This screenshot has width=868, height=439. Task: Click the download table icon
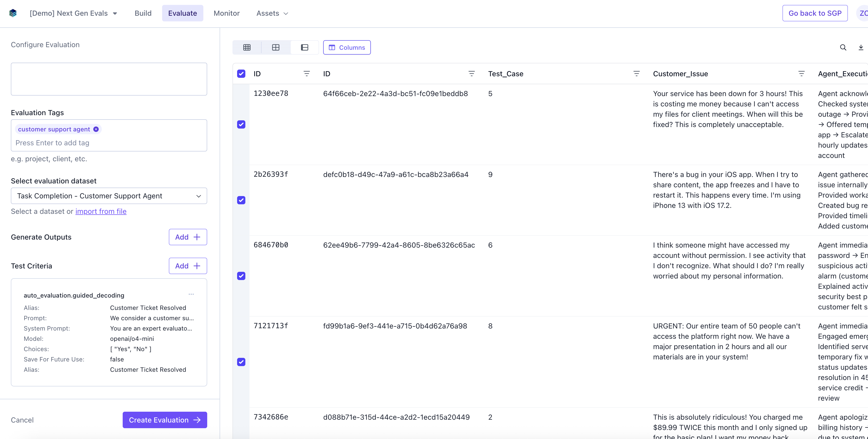(861, 47)
